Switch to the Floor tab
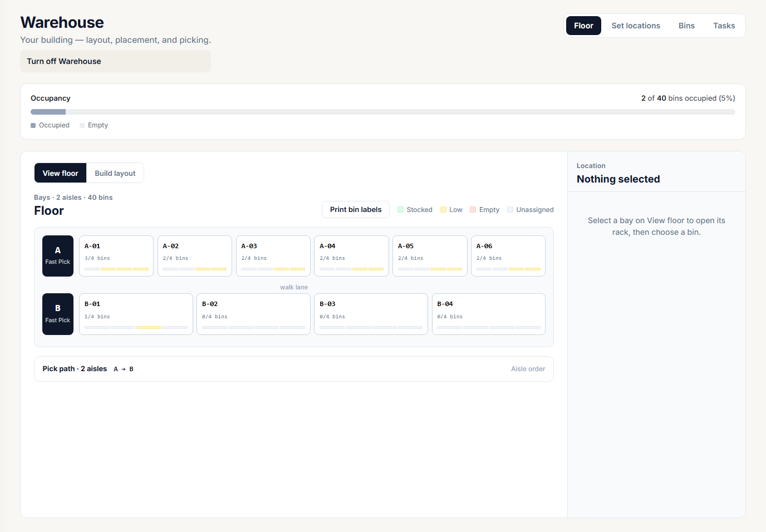Image resolution: width=766 pixels, height=532 pixels. (583, 26)
